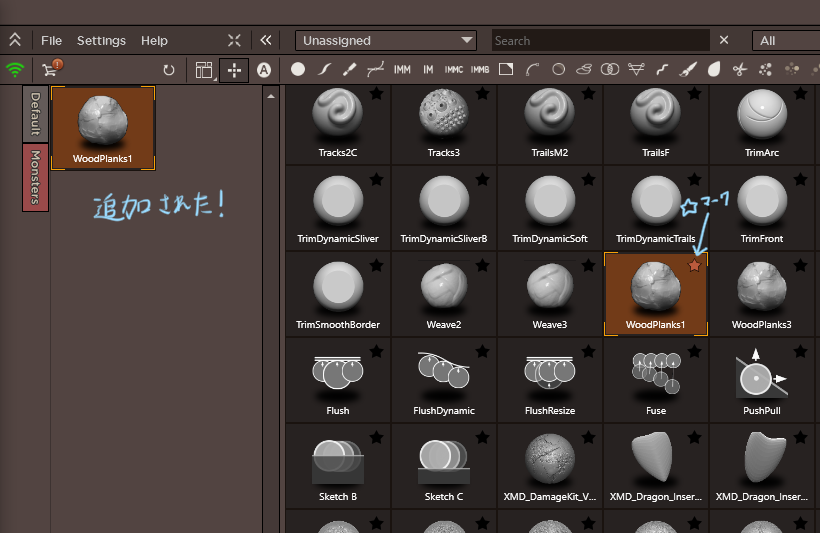Open the panel layout options icon

[204, 70]
